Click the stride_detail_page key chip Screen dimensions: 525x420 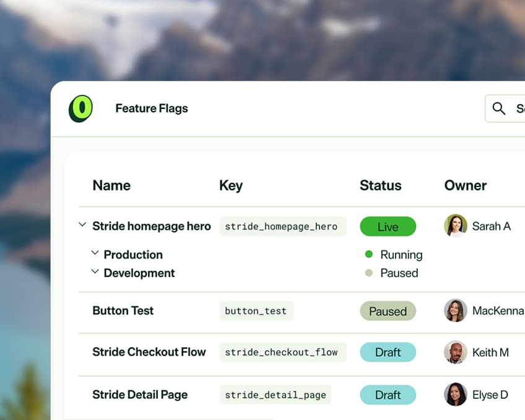pos(276,395)
